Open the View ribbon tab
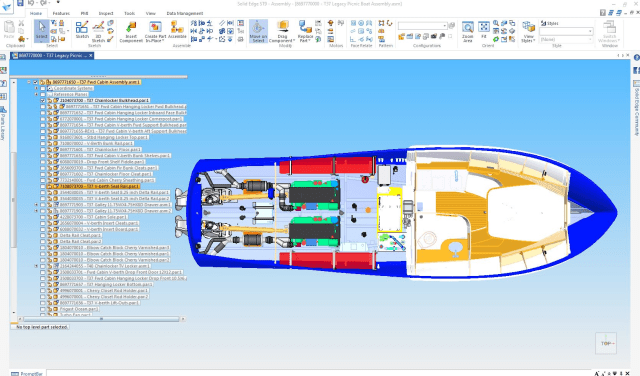 click(x=151, y=13)
